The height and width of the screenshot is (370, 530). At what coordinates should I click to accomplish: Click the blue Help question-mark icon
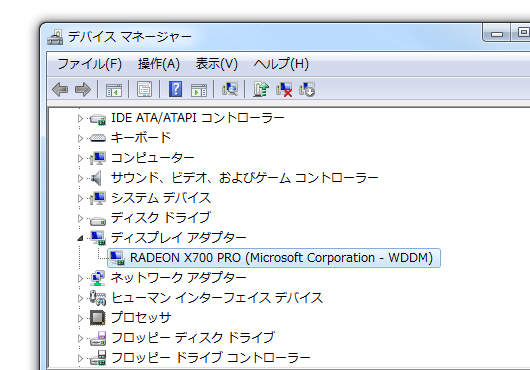click(175, 90)
